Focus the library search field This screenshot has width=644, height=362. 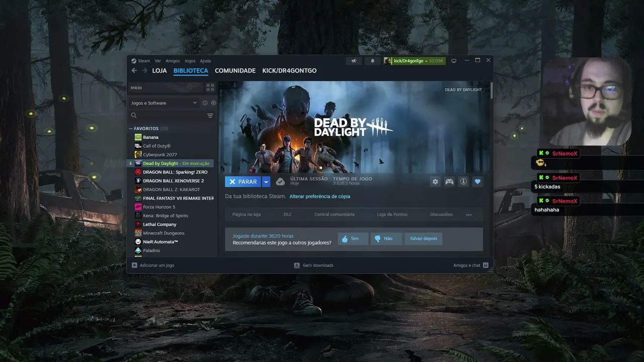[171, 116]
